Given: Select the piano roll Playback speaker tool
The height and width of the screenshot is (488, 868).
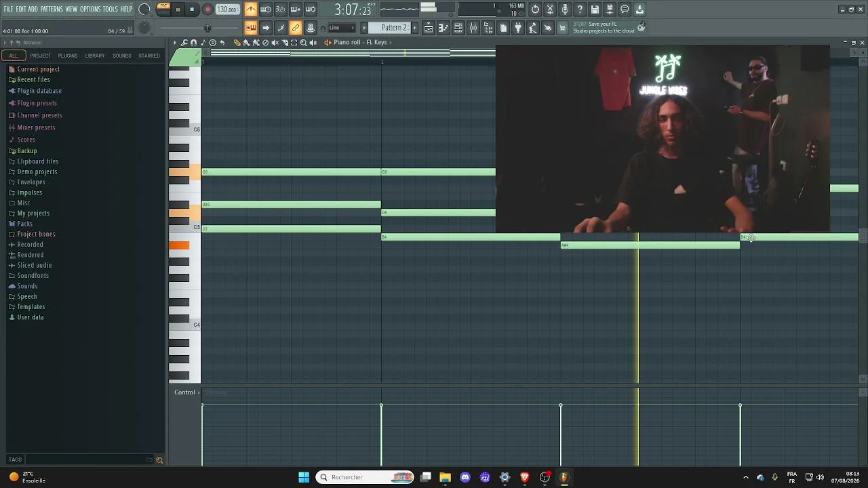Looking at the screenshot, I should coord(313,43).
